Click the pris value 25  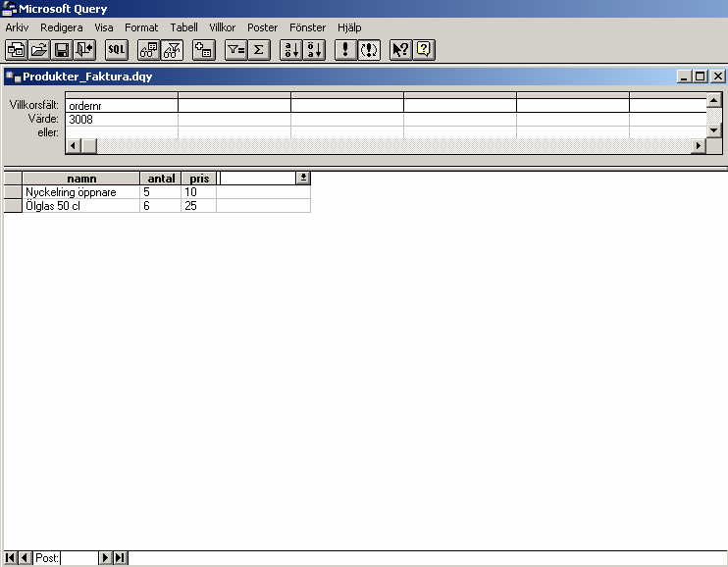[x=199, y=206]
